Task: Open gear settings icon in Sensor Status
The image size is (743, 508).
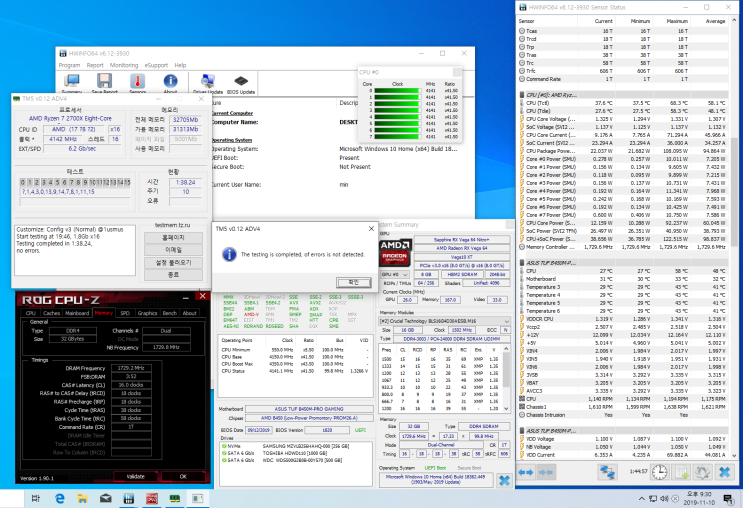Action: 702,472
